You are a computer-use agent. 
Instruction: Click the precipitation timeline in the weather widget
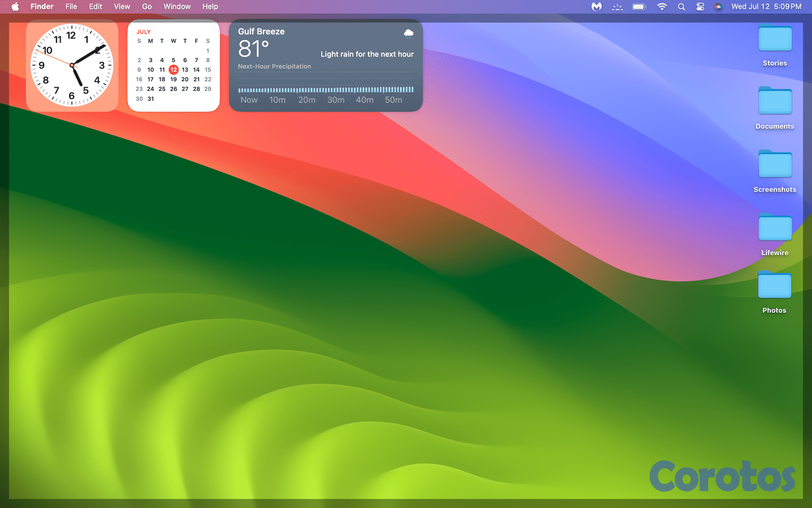click(x=325, y=89)
